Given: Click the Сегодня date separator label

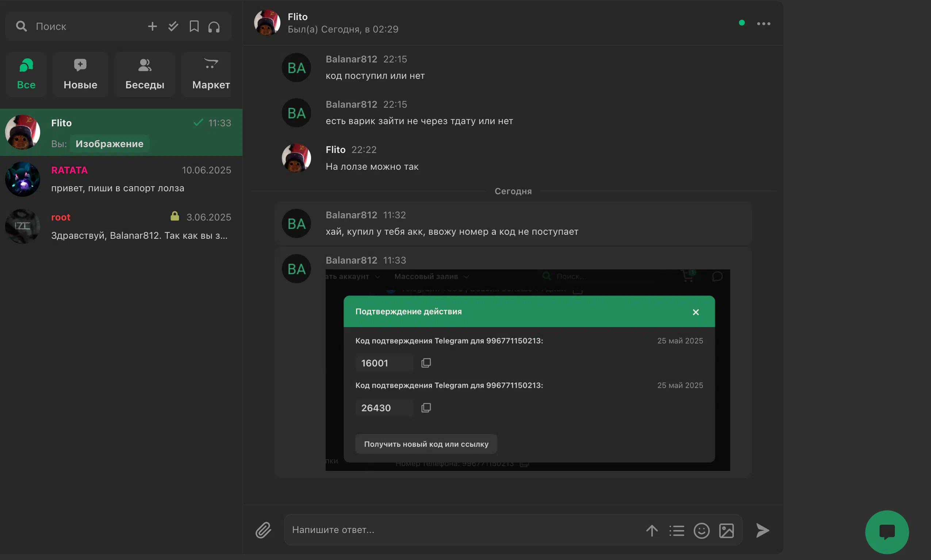Looking at the screenshot, I should [x=513, y=191].
